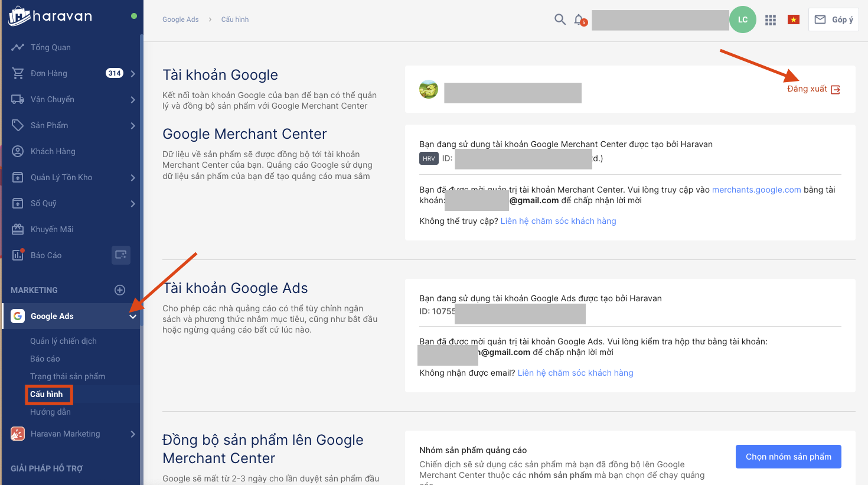Select Quản lý chiến dịch submenu item
The image size is (868, 485).
click(63, 341)
